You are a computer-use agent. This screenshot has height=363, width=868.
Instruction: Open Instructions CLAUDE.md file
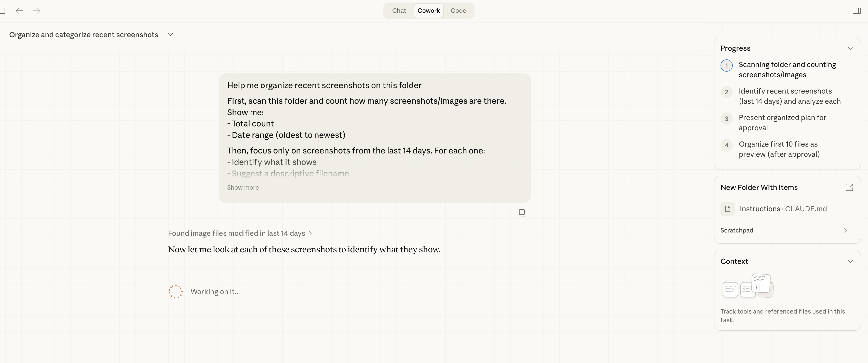pyautogui.click(x=783, y=209)
